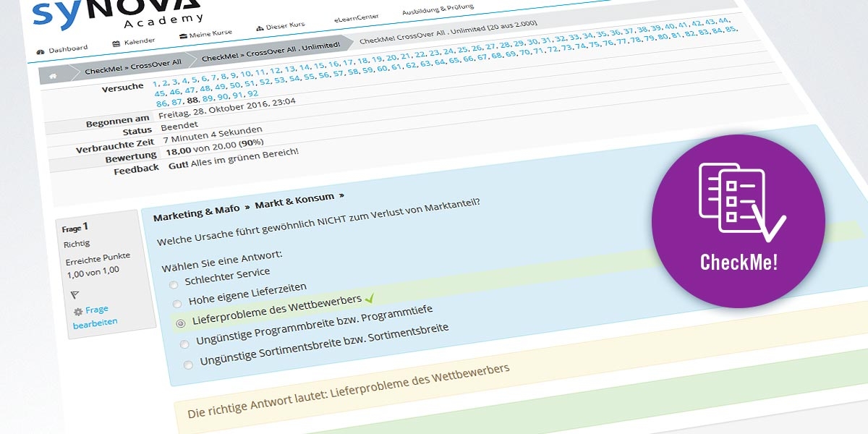Image resolution: width=868 pixels, height=434 pixels.
Task: Click the Frage 1 heading
Action: coord(75,228)
